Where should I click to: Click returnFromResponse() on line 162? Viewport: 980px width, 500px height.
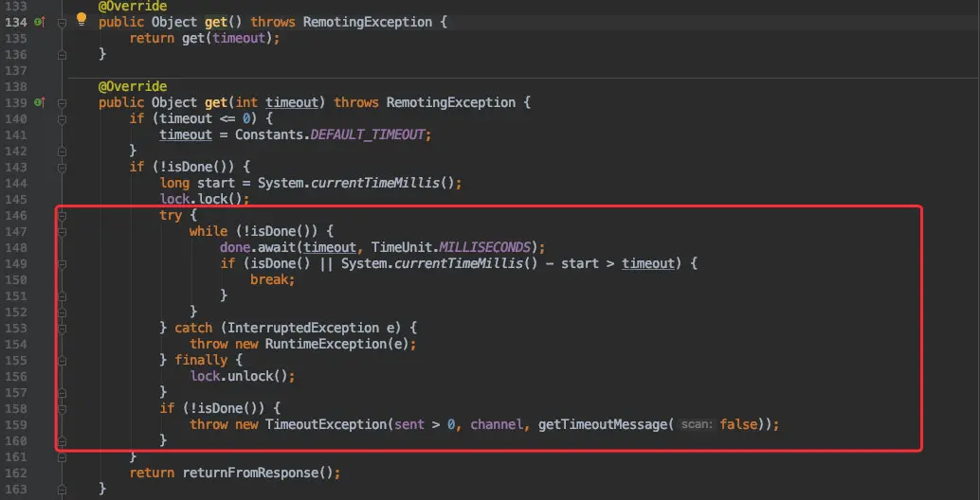257,473
